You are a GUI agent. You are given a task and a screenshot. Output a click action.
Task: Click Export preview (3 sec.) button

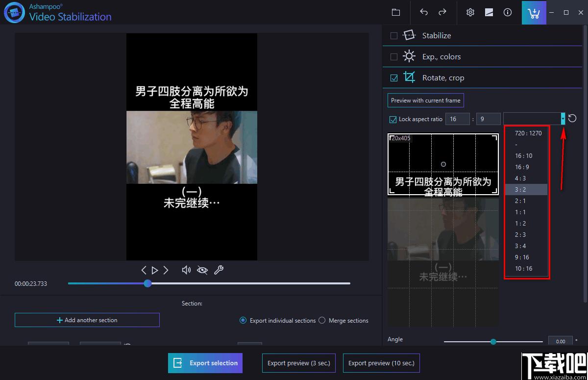299,363
